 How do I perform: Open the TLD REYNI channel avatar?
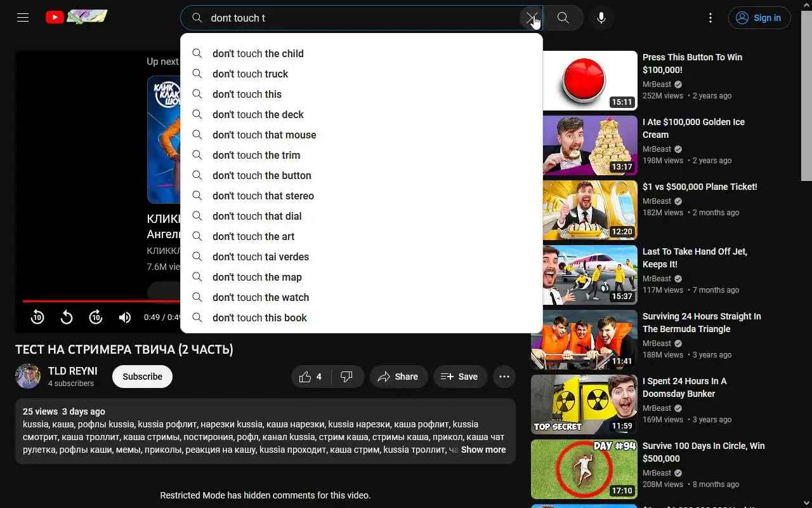pos(28,376)
